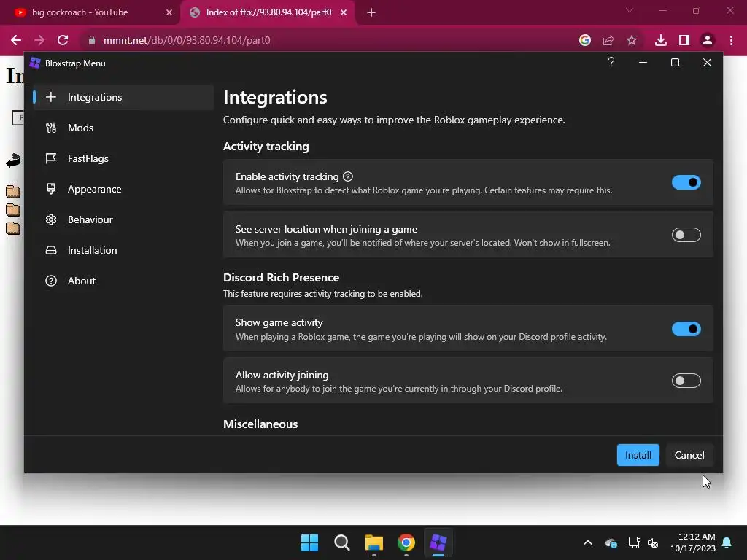Screen dimensions: 747x560
Task: Open the Chrome tab search dropdown
Action: tap(630, 10)
